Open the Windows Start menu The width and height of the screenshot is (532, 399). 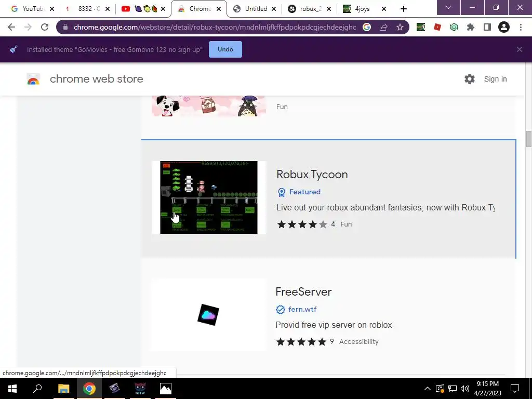(x=12, y=389)
